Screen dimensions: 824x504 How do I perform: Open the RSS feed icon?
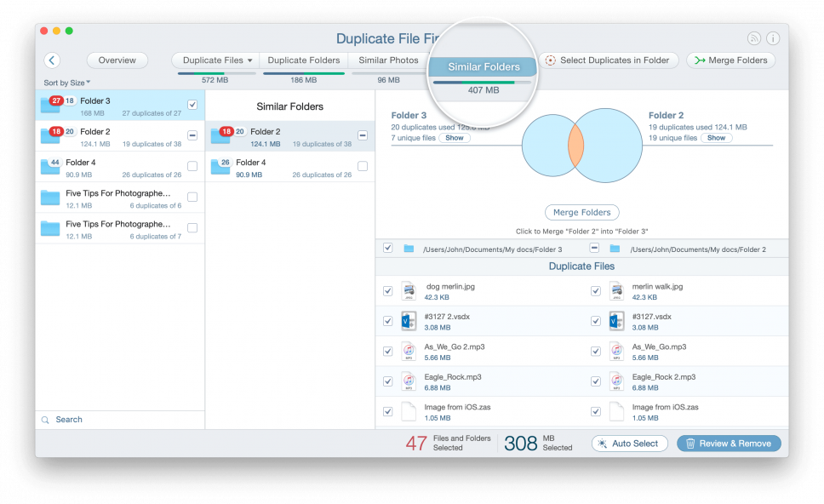754,38
